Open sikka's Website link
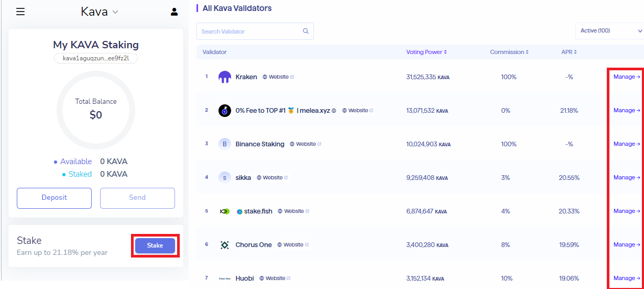This screenshot has height=289, width=644. [272, 178]
